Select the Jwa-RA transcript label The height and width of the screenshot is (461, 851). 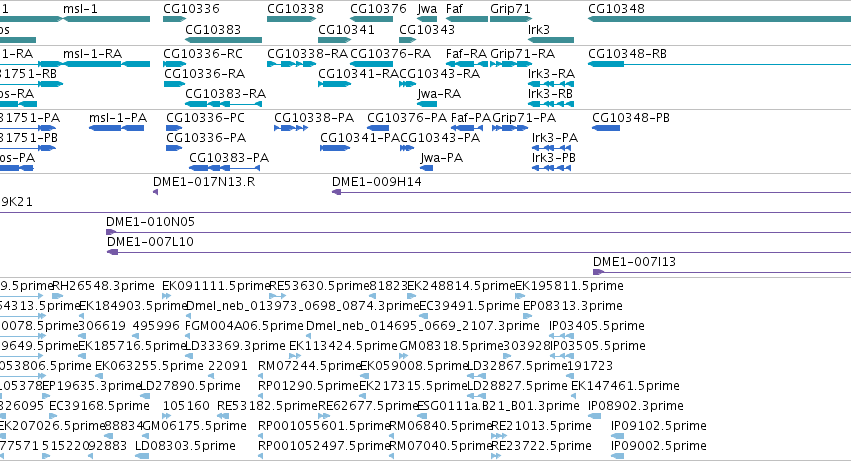439,94
